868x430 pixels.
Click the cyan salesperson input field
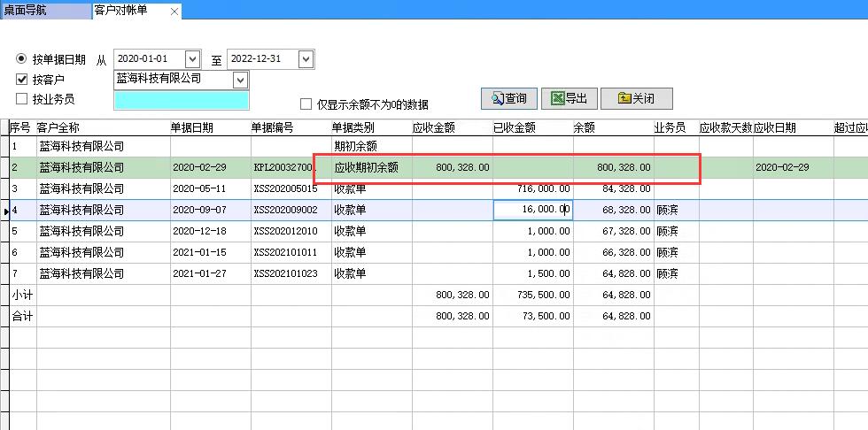point(181,100)
